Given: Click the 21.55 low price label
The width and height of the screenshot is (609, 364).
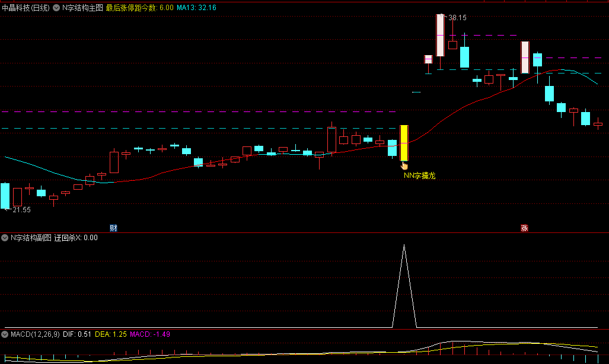Looking at the screenshot, I should [21, 210].
